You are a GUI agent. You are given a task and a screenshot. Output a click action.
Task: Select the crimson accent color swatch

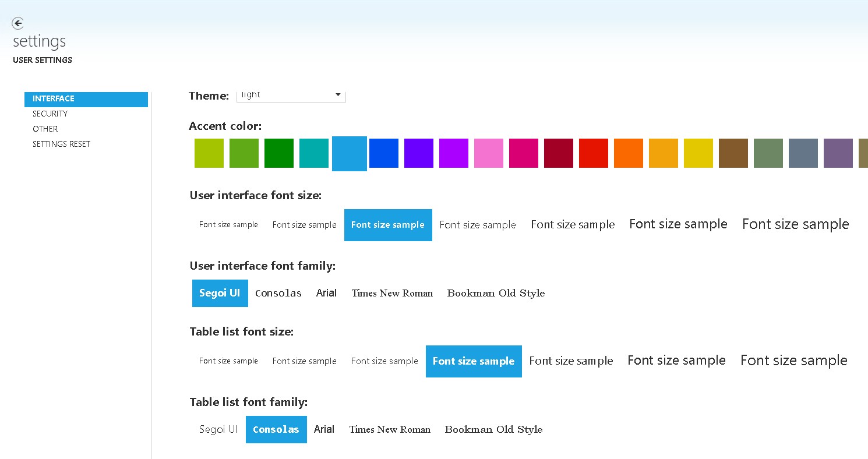click(559, 153)
